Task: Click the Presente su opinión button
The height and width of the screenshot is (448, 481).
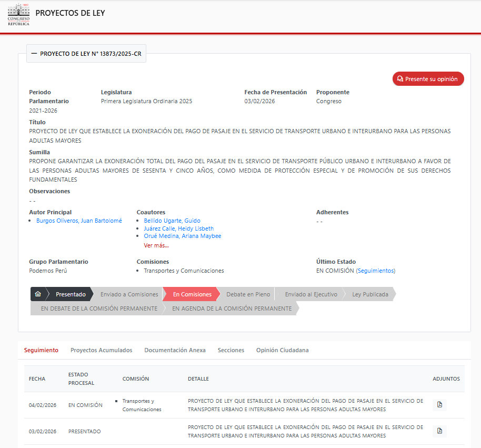Action: [x=428, y=79]
